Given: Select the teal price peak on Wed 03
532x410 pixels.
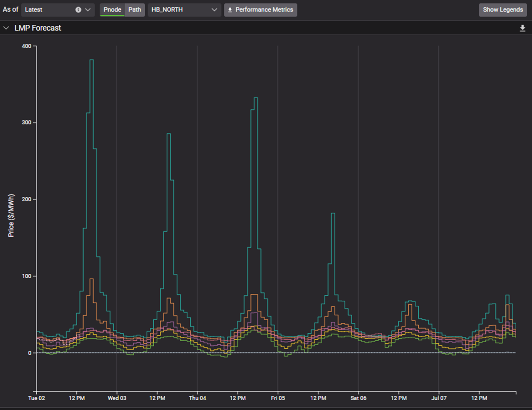Looking at the screenshot, I should point(169,134).
